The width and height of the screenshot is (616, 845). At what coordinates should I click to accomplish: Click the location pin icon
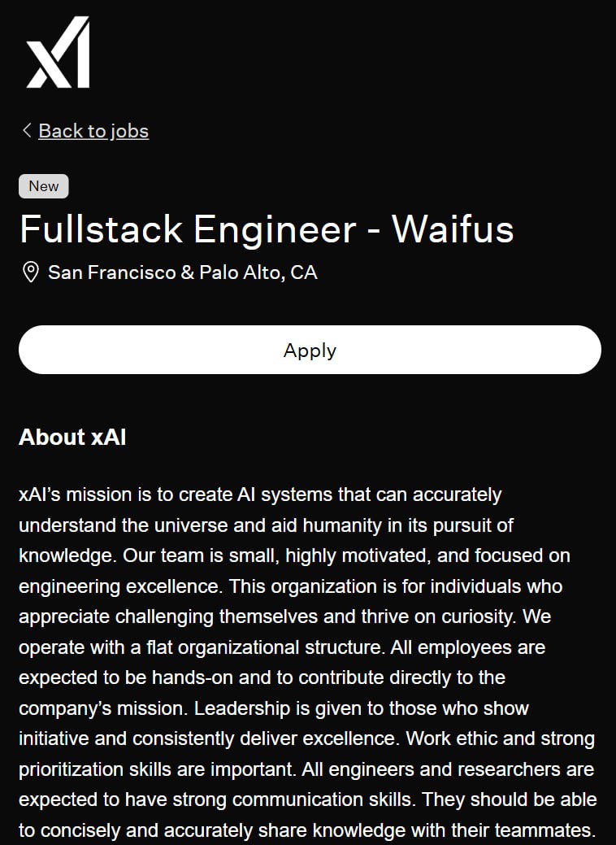(30, 272)
